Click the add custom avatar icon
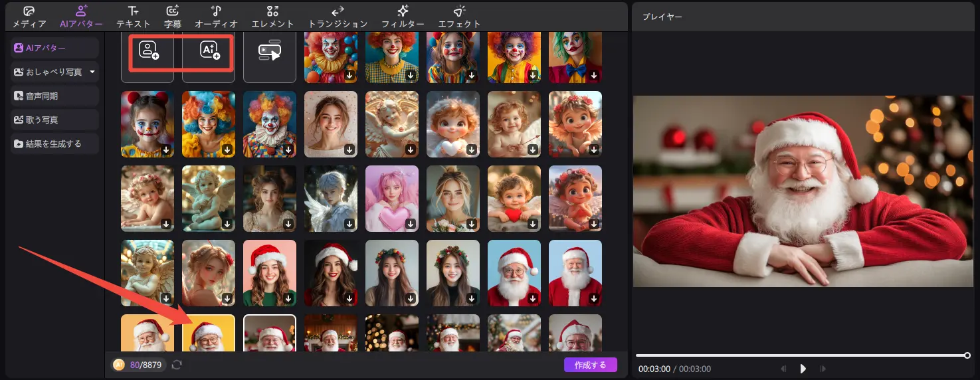 pos(148,51)
